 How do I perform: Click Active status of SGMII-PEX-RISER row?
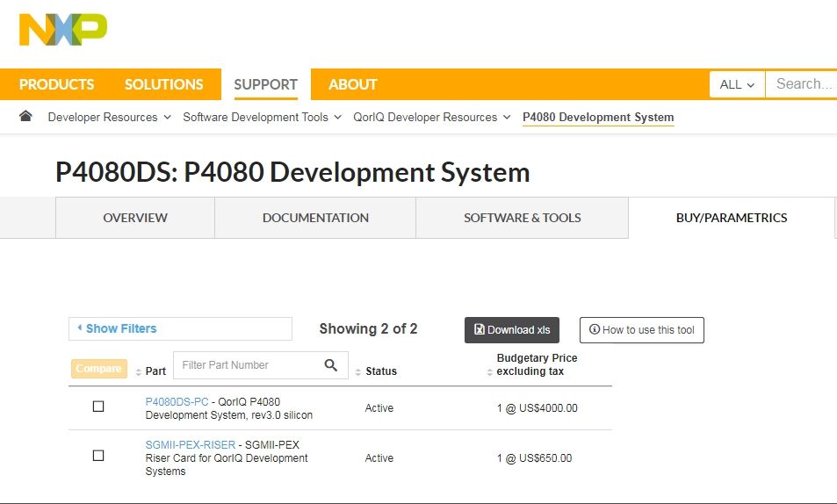click(379, 458)
